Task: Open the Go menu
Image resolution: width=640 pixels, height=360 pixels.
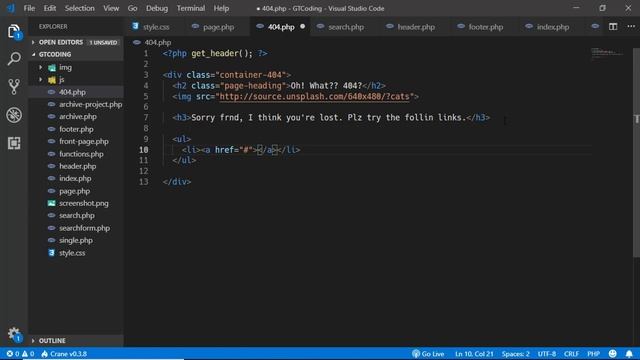Action: [x=132, y=8]
